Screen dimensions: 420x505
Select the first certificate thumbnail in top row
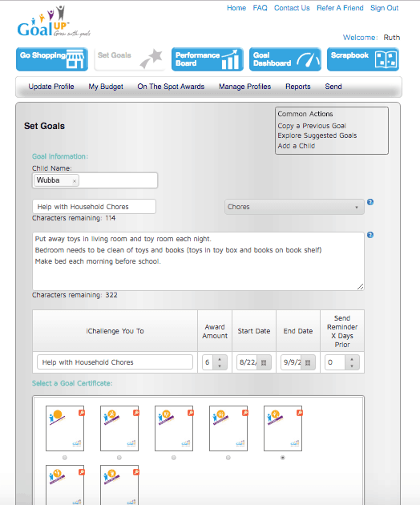pyautogui.click(x=65, y=428)
